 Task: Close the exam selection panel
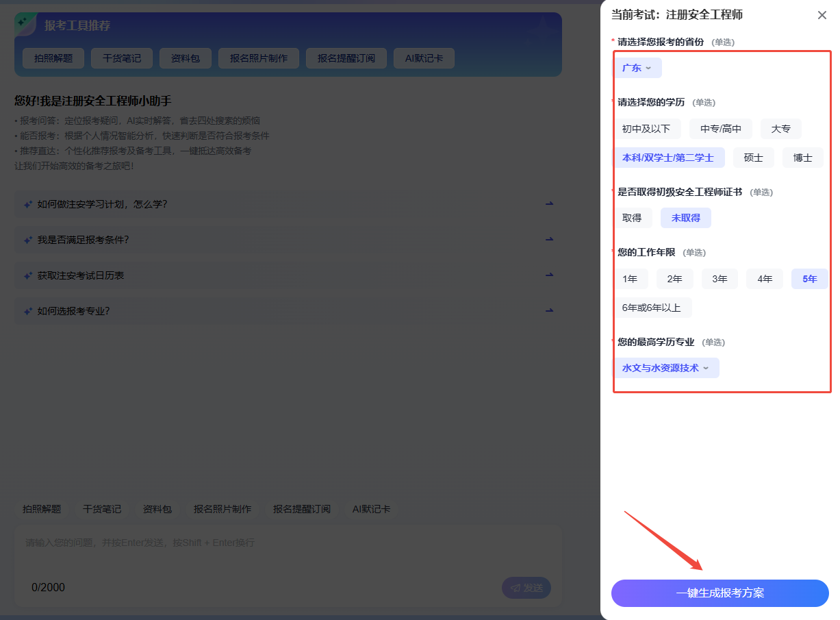click(x=822, y=15)
